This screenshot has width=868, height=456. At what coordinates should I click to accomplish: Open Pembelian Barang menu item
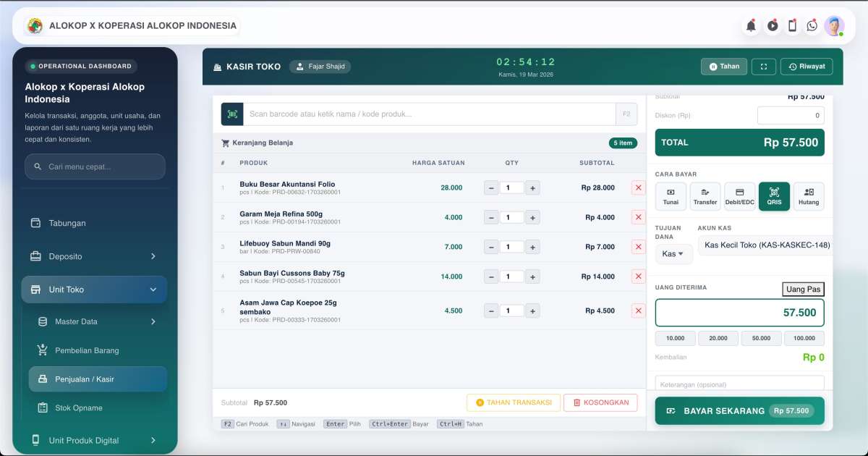[x=87, y=350]
